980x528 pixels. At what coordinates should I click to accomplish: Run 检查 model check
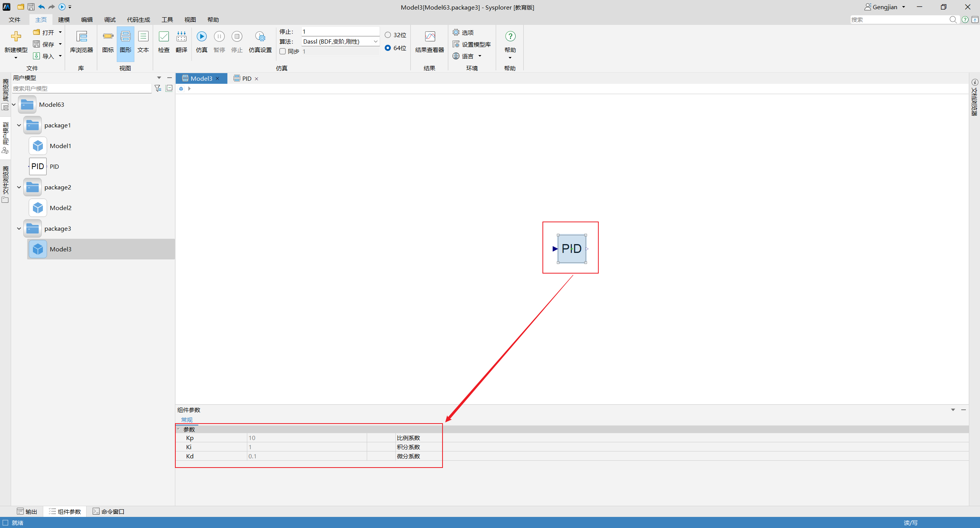point(164,42)
